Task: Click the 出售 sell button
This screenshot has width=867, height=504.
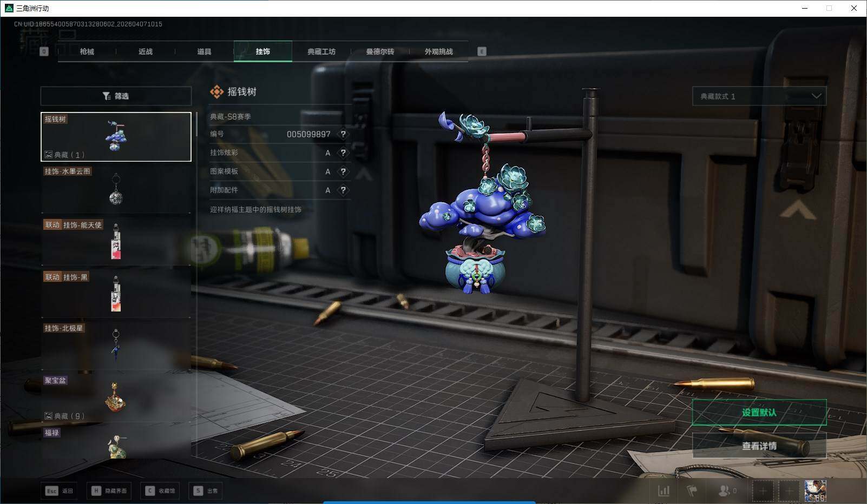Action: pos(206,491)
